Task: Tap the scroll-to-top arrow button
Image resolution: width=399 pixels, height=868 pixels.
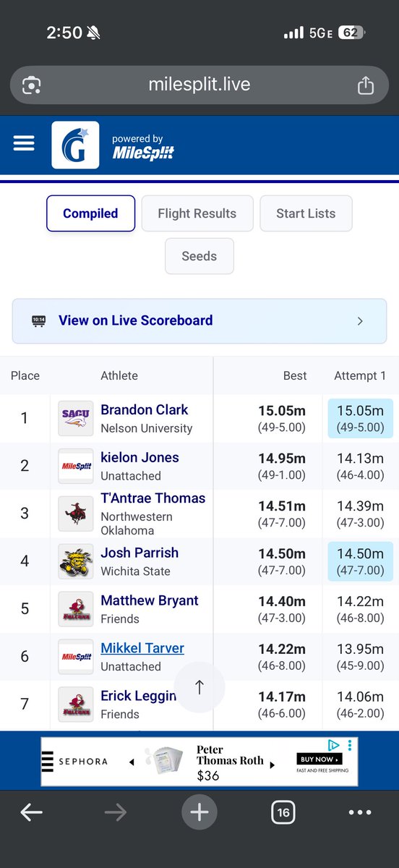Action: pyautogui.click(x=199, y=687)
